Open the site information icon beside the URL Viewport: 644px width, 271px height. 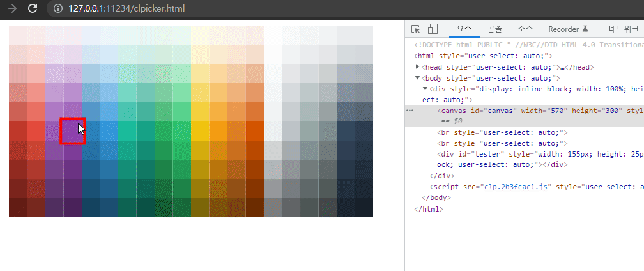(58, 8)
